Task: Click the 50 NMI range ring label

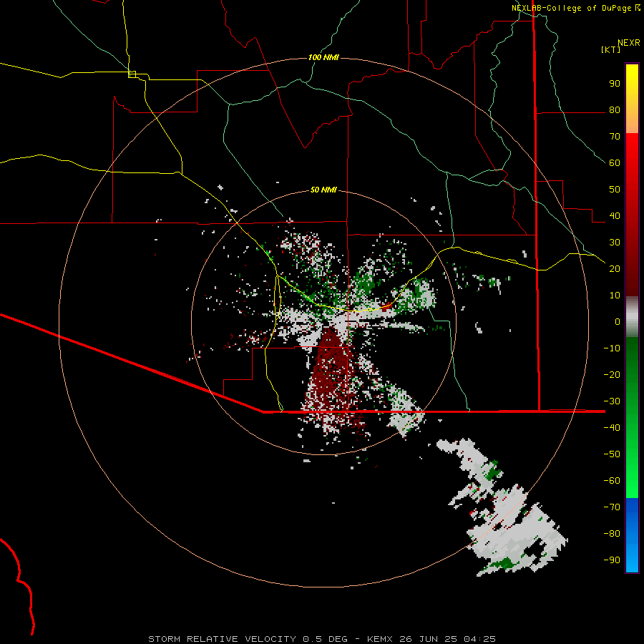Action: click(x=323, y=190)
